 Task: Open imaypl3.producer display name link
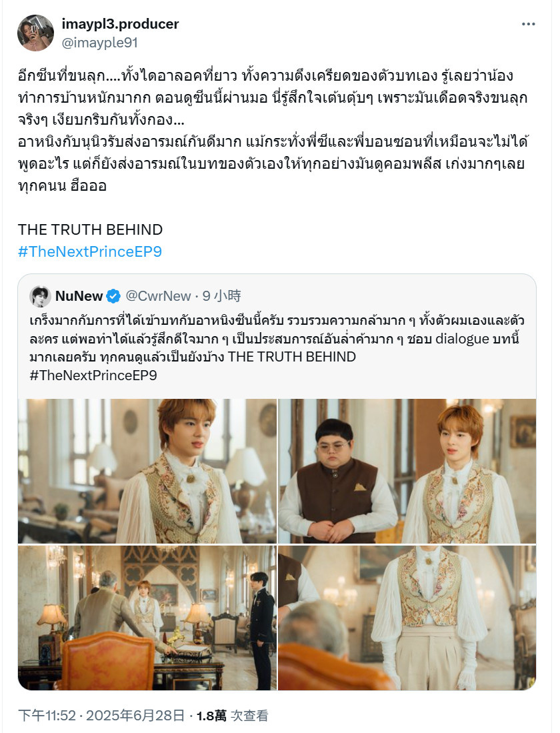coord(120,24)
